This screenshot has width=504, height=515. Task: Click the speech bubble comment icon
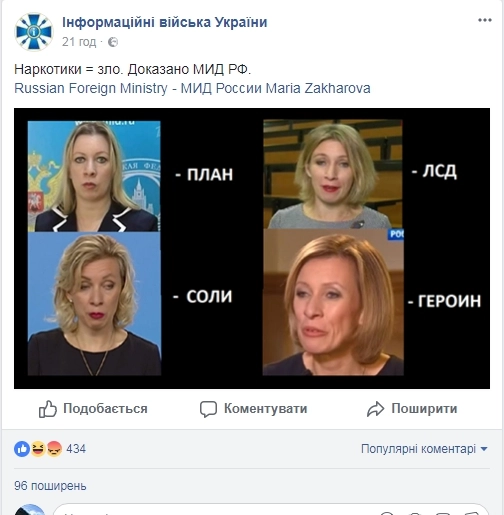[208, 409]
